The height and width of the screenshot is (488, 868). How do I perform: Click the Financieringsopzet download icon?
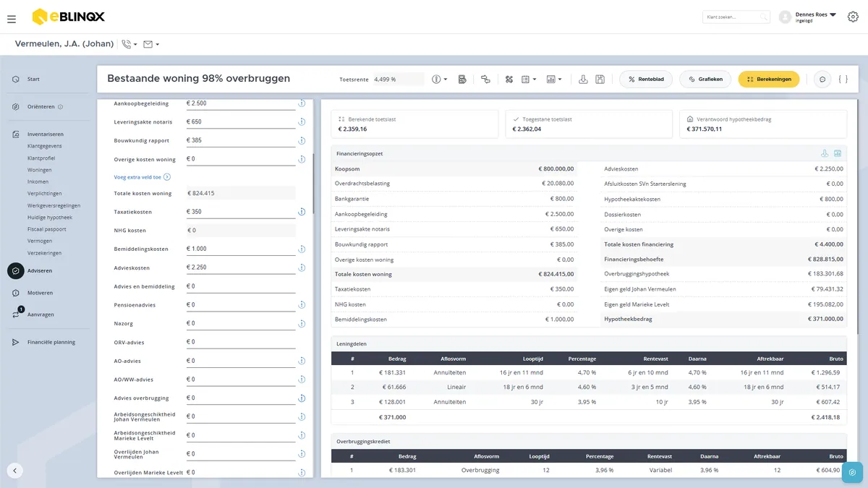pyautogui.click(x=825, y=153)
